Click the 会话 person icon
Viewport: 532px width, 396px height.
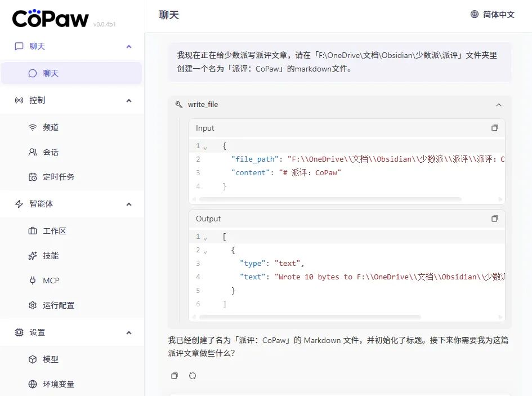33,152
